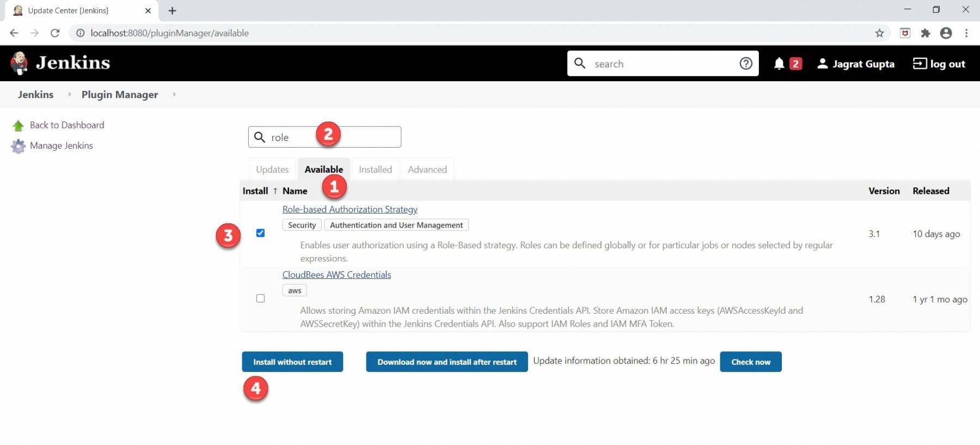Screen dimensions: 980x445
Task: Switch to the Installed tab
Action: pyautogui.click(x=375, y=169)
